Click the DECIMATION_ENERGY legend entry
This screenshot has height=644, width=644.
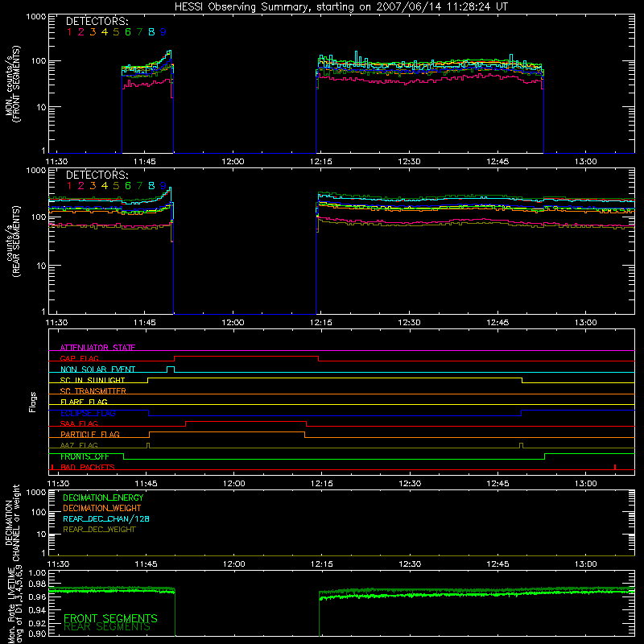pos(103,497)
